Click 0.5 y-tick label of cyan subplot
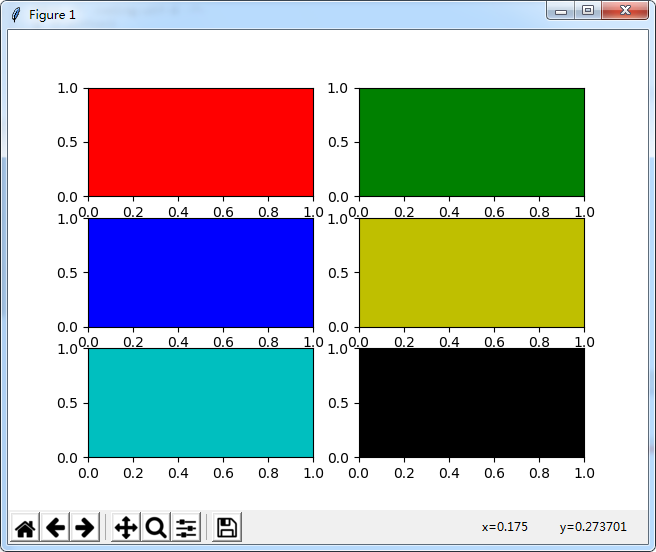 pyautogui.click(x=67, y=403)
